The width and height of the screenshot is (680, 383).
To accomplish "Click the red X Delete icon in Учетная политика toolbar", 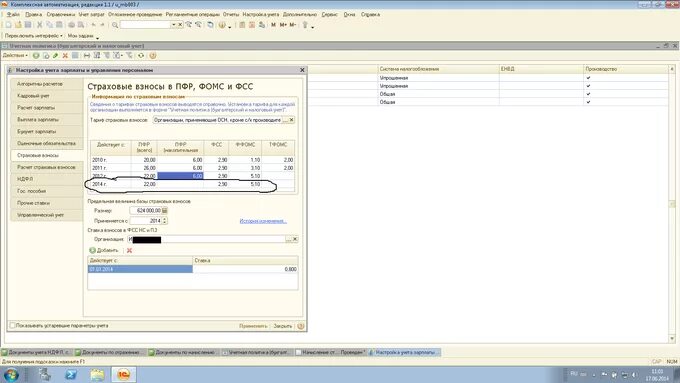I will 65,56.
